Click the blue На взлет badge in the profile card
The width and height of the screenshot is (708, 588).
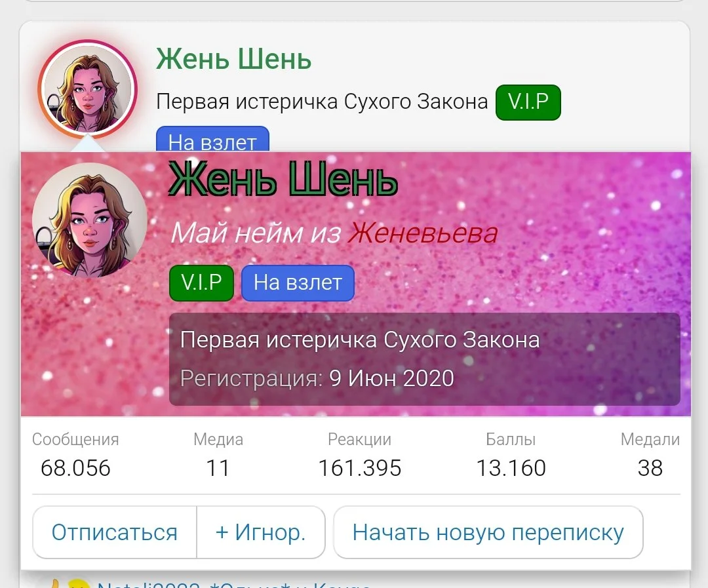298,283
